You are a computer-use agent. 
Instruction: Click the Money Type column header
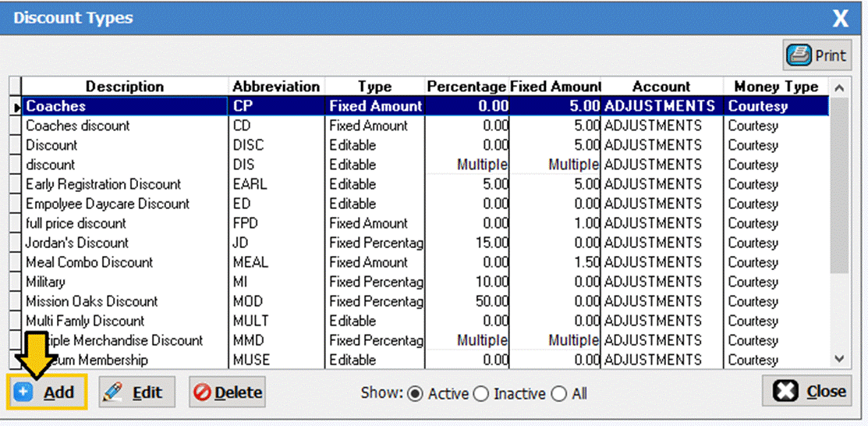(776, 87)
